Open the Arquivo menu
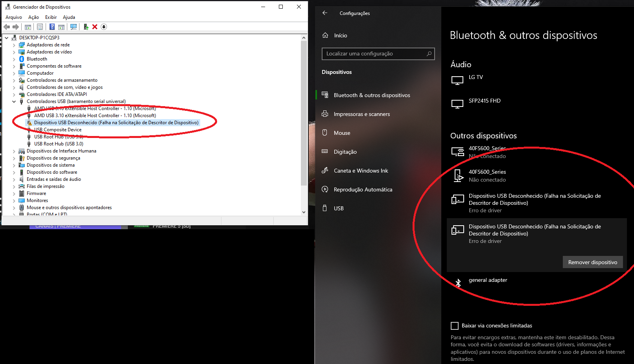 point(14,17)
